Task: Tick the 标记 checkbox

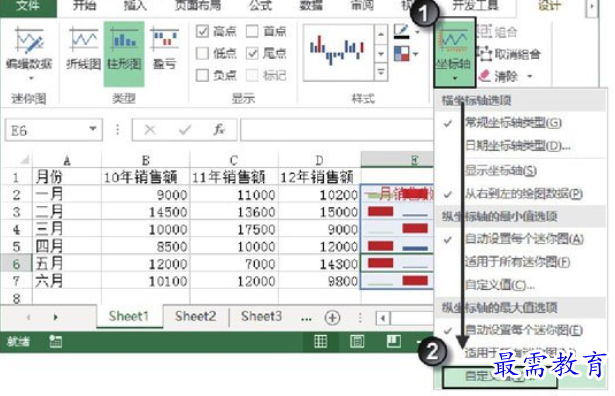Action: (x=252, y=75)
